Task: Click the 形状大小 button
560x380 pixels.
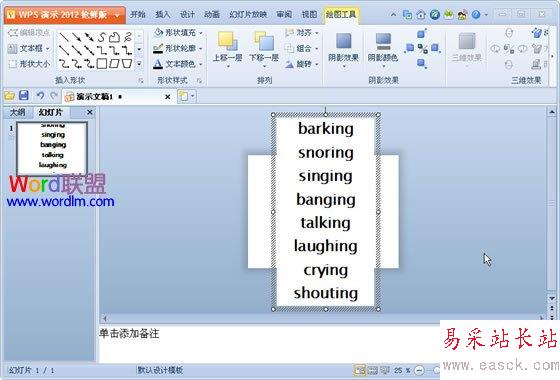Action: [29, 64]
